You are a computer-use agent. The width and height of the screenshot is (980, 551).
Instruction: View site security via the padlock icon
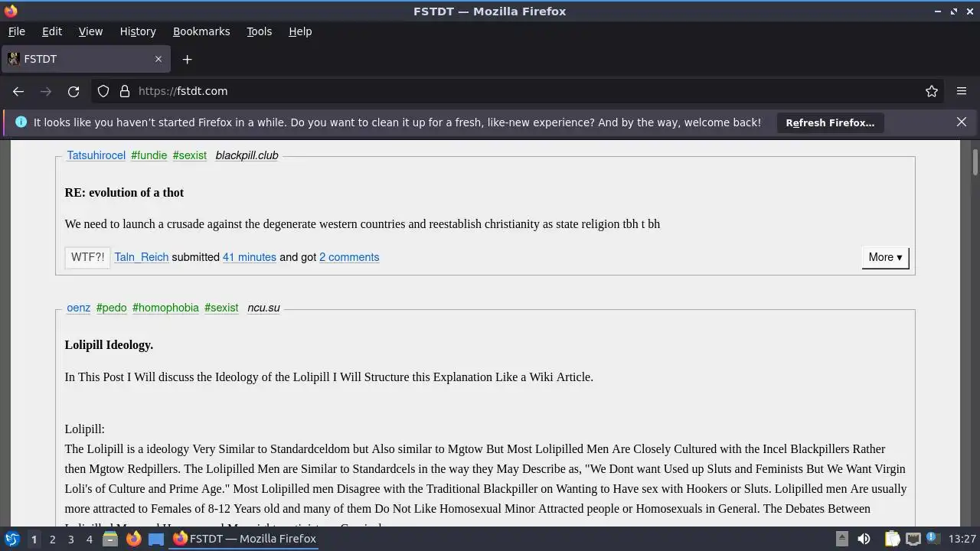pos(125,91)
